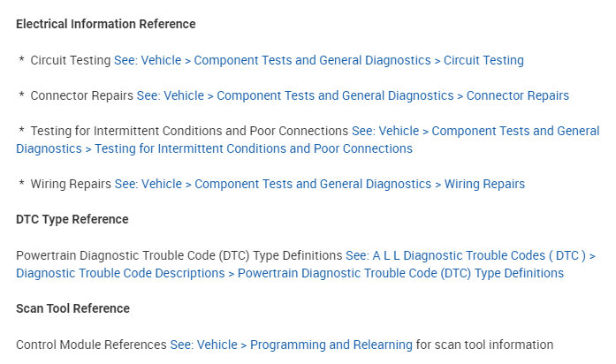Click the DTC Type Reference heading
The width and height of the screenshot is (616, 364).
(72, 219)
